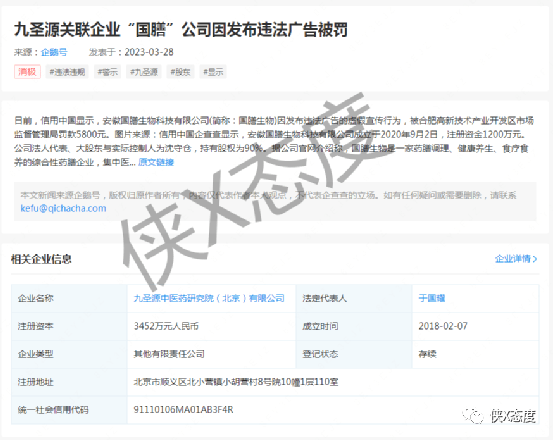Open the #违法违规 tag
Screen dimensions: 553x440
(x=67, y=72)
